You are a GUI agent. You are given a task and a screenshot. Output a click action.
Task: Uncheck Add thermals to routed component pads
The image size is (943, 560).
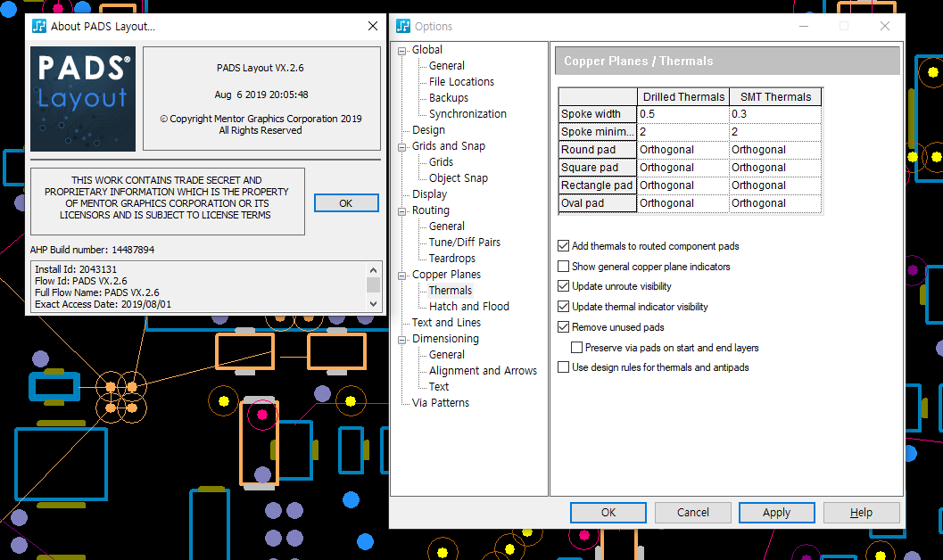pos(563,246)
